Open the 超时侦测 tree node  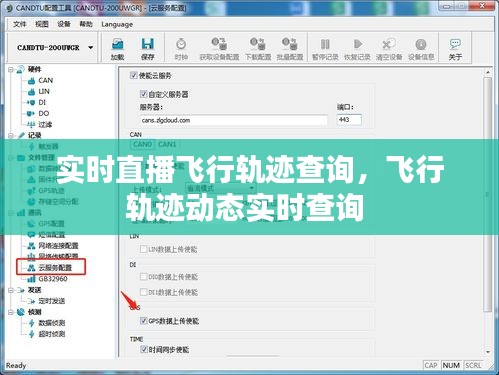(x=47, y=334)
